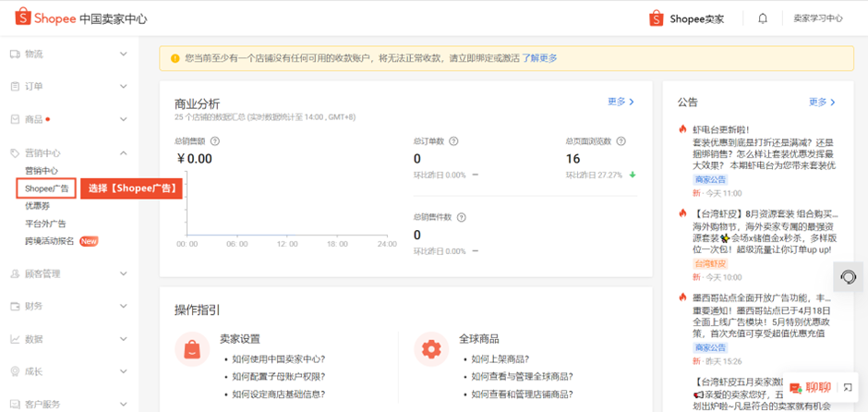Click the 成长 badge icon
The image size is (868, 412).
(15, 371)
